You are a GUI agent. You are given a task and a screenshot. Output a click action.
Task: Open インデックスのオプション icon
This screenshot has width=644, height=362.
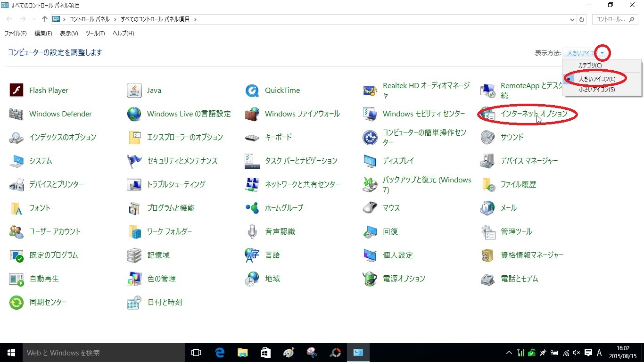pyautogui.click(x=17, y=137)
